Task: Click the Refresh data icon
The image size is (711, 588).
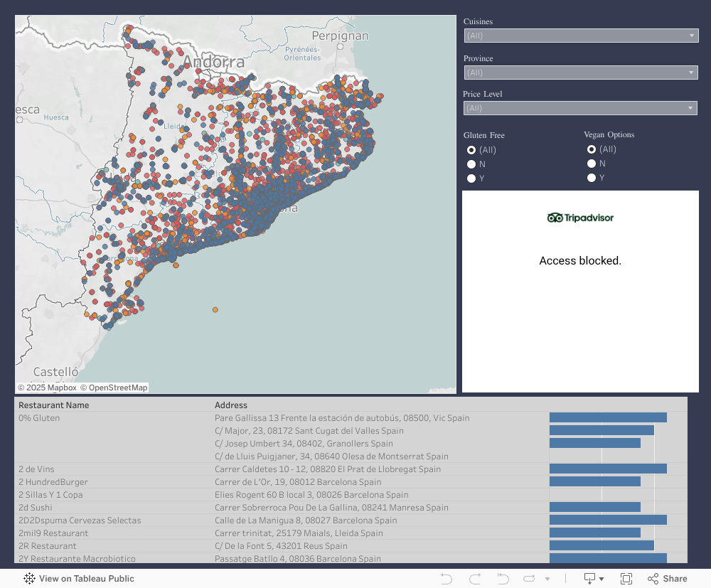Action: coord(530,579)
